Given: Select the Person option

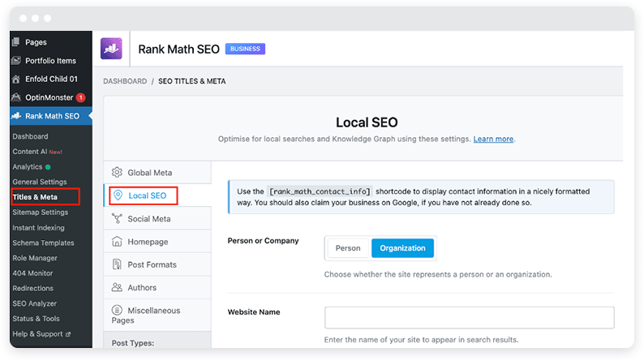Looking at the screenshot, I should tap(348, 248).
